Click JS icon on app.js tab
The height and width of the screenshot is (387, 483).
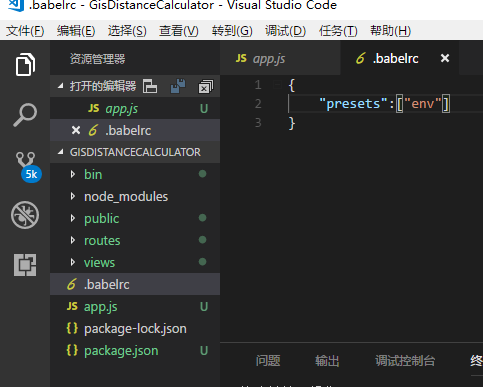pos(241,58)
